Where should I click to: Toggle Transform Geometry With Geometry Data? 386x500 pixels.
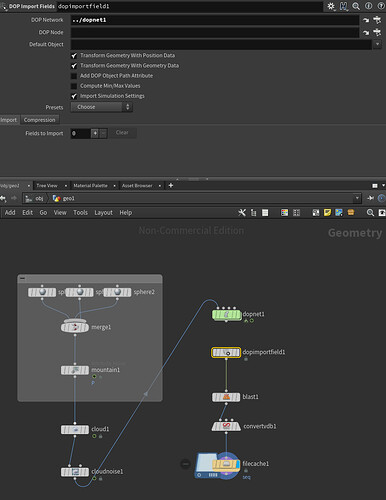click(x=74, y=66)
